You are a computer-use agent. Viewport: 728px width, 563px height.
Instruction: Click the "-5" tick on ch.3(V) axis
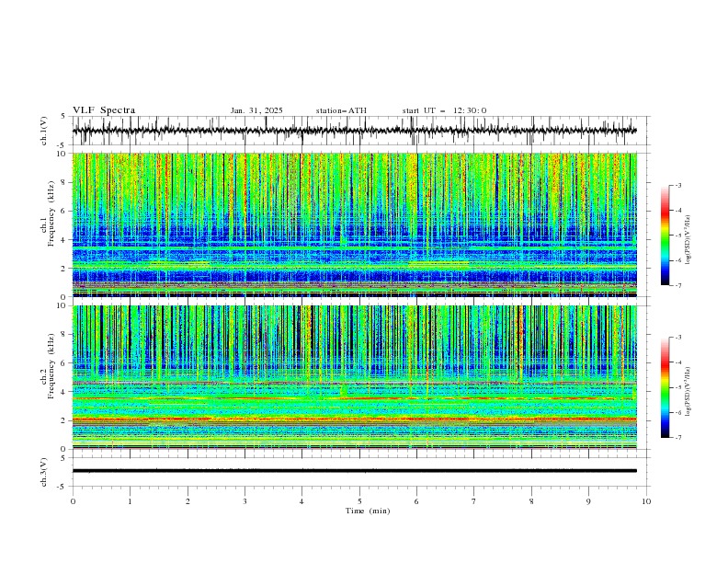coord(63,487)
